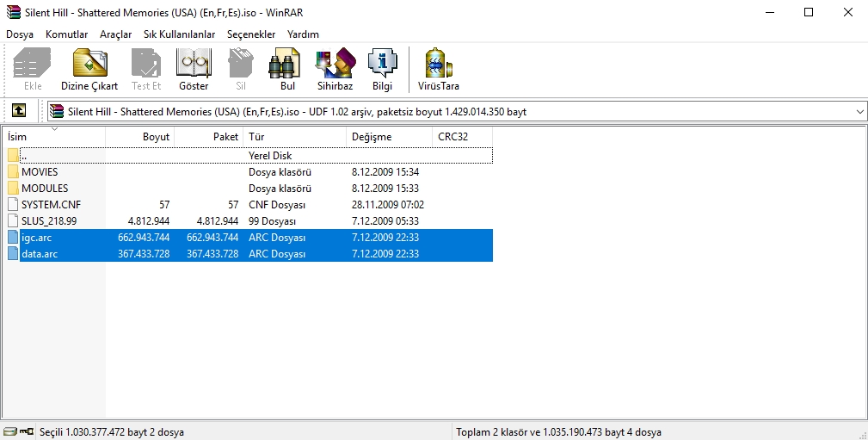Image resolution: width=868 pixels, height=440 pixels.
Task: Expand the archive path dropdown
Action: pyautogui.click(x=859, y=112)
